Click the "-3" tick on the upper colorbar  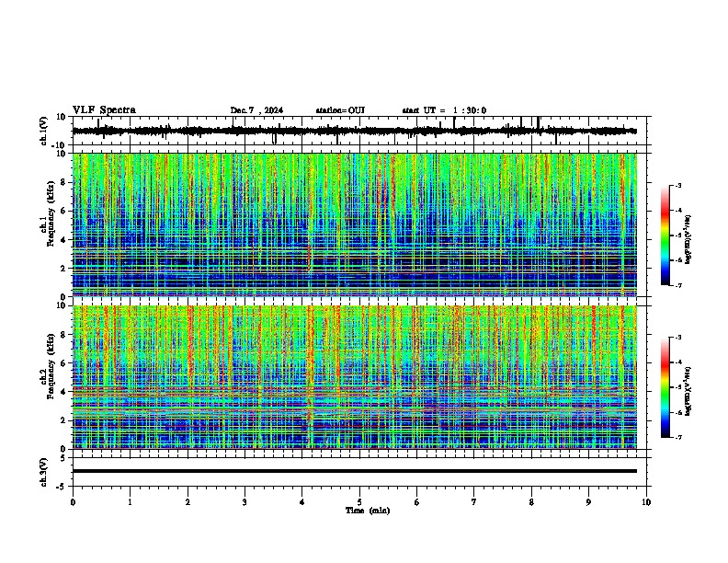point(678,185)
